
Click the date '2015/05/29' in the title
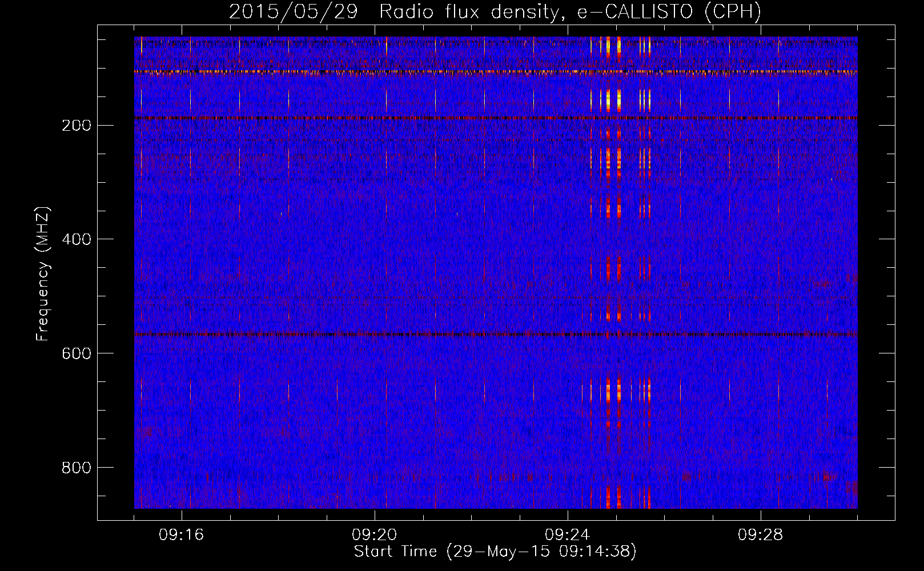(x=294, y=11)
